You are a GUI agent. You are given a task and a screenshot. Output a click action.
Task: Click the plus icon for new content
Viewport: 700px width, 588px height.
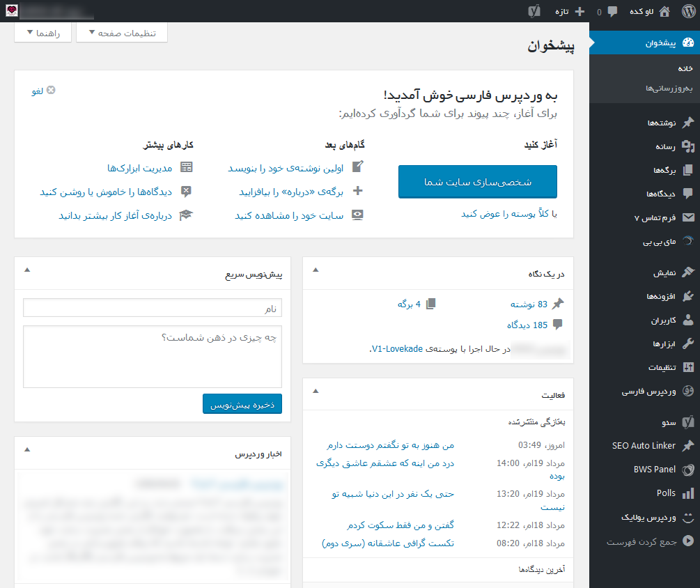pos(580,12)
